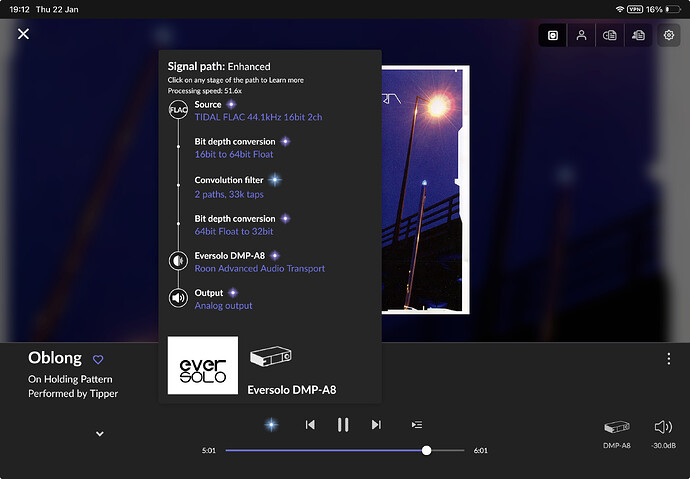The image size is (690, 479).
Task: Collapse the Now Playing view with chevron
Action: (100, 434)
